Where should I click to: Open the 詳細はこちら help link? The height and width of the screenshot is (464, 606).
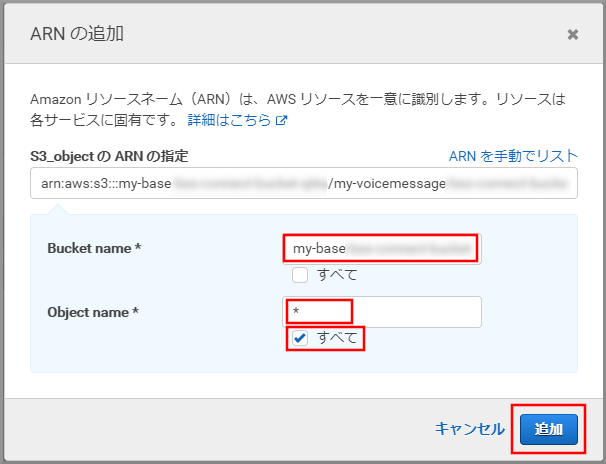point(229,120)
